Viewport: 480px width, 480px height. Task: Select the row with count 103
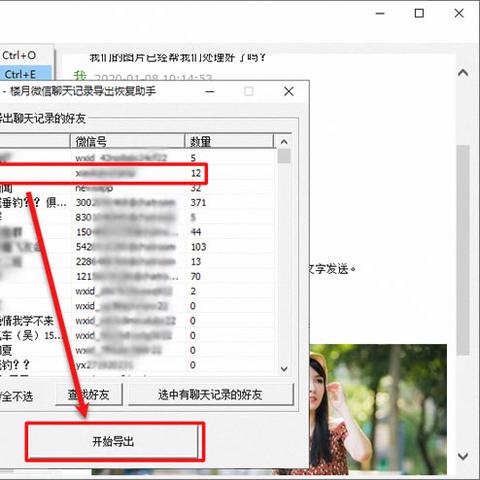137,247
